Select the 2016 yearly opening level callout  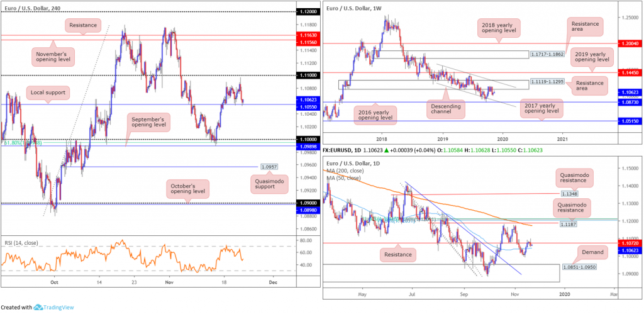tap(376, 115)
